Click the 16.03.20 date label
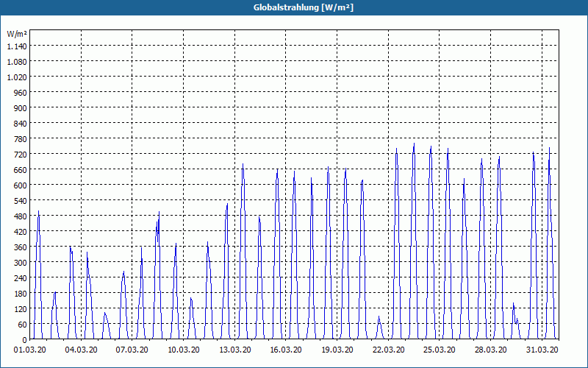This screenshot has height=368, width=588. (x=286, y=350)
